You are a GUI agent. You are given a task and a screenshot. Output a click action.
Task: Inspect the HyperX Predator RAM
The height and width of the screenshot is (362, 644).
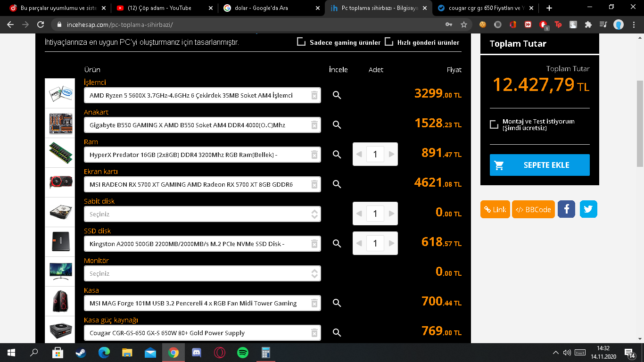click(x=337, y=155)
